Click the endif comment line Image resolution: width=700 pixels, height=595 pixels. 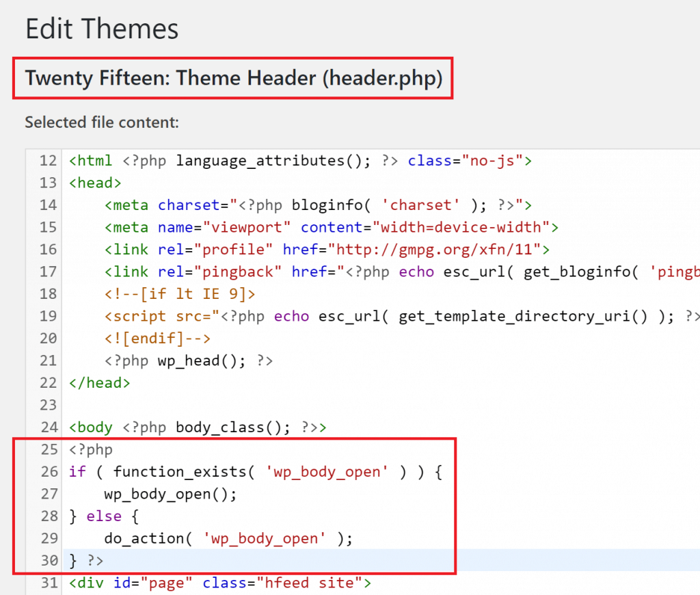click(157, 339)
